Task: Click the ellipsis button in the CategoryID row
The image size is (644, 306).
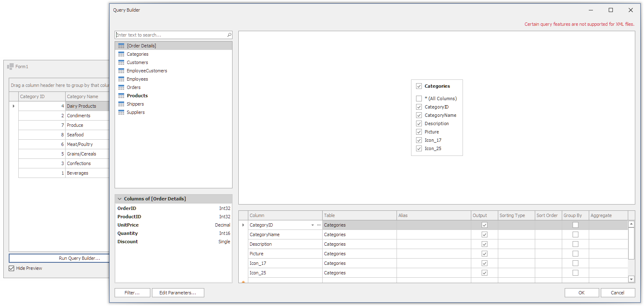Action: (x=319, y=225)
